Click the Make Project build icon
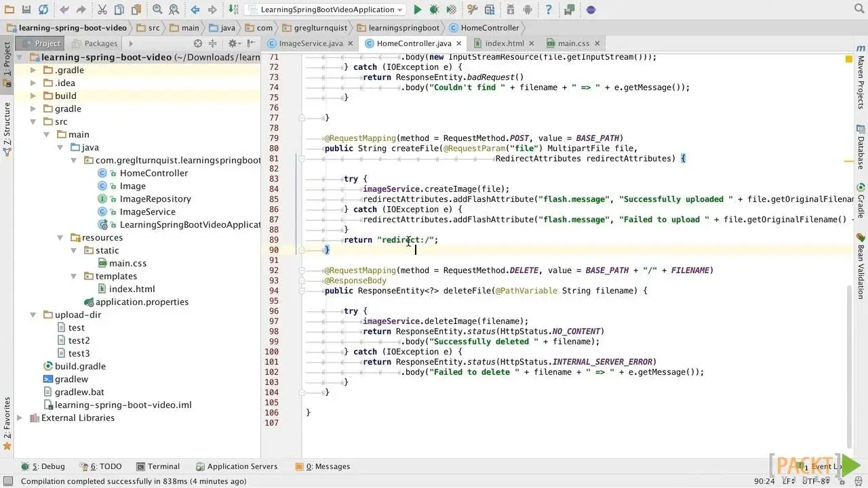Viewport: 868px width, 488px height. pyautogui.click(x=233, y=9)
